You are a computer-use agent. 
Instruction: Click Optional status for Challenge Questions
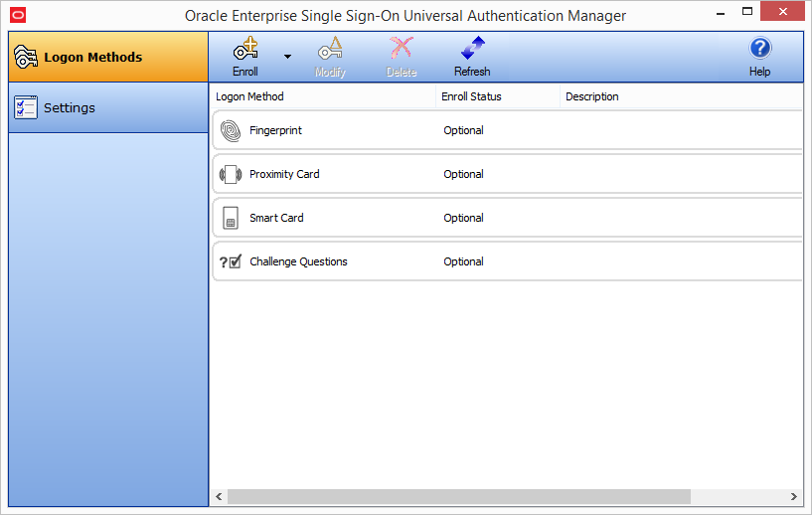(463, 261)
